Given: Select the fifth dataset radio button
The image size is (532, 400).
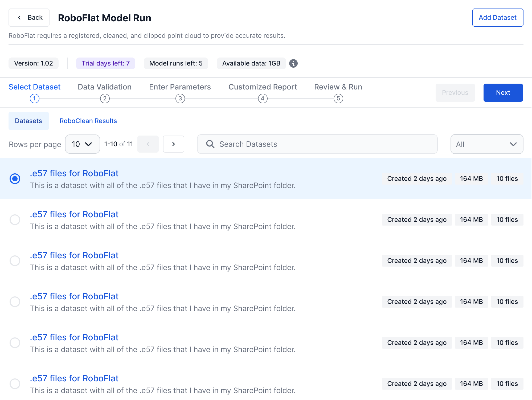Looking at the screenshot, I should (15, 343).
